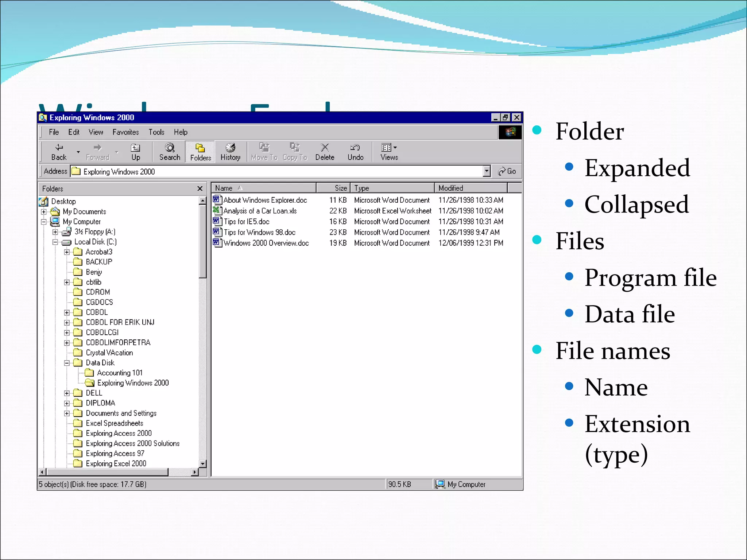Click the Forward toolbar button
Image resolution: width=747 pixels, height=560 pixels.
pyautogui.click(x=97, y=152)
